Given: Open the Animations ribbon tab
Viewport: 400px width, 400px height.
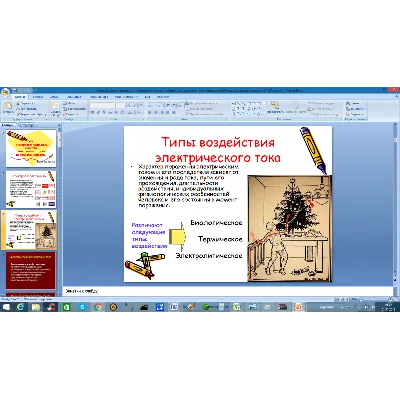Looking at the screenshot, I should 74,97.
